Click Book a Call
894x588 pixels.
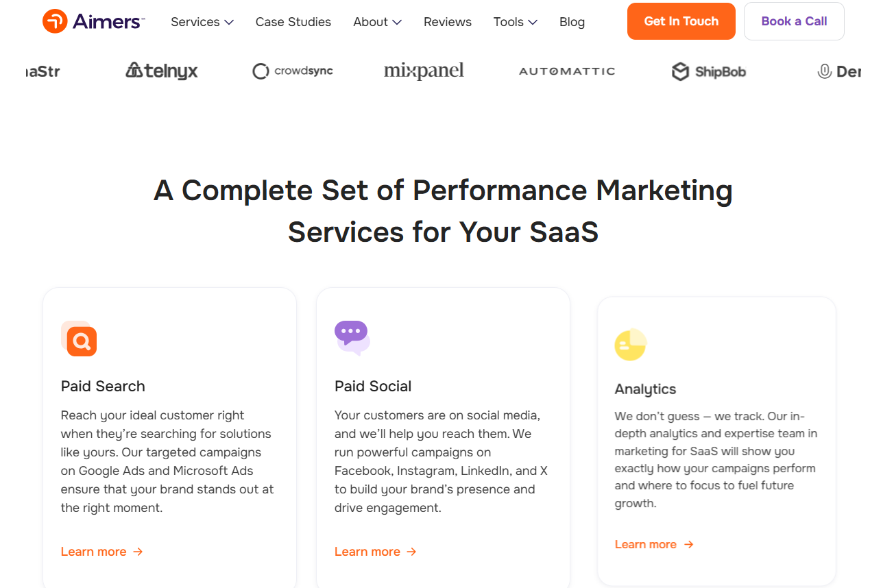794,21
